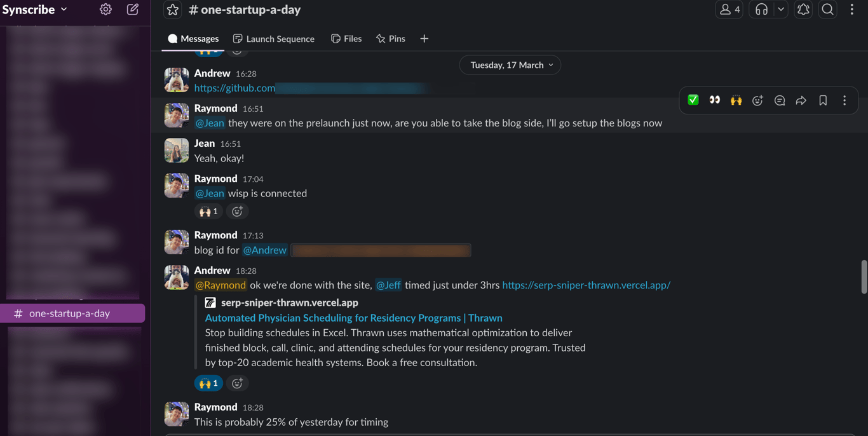Switch to the Launch Sequence tab
This screenshot has width=868, height=436.
(x=274, y=39)
